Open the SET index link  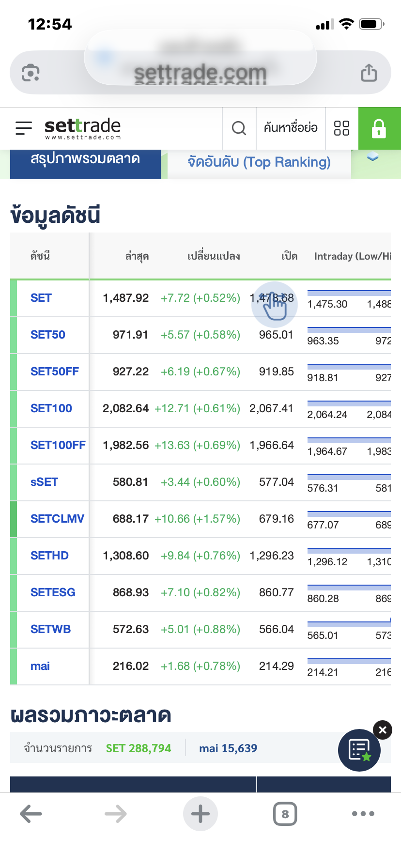[x=41, y=298]
